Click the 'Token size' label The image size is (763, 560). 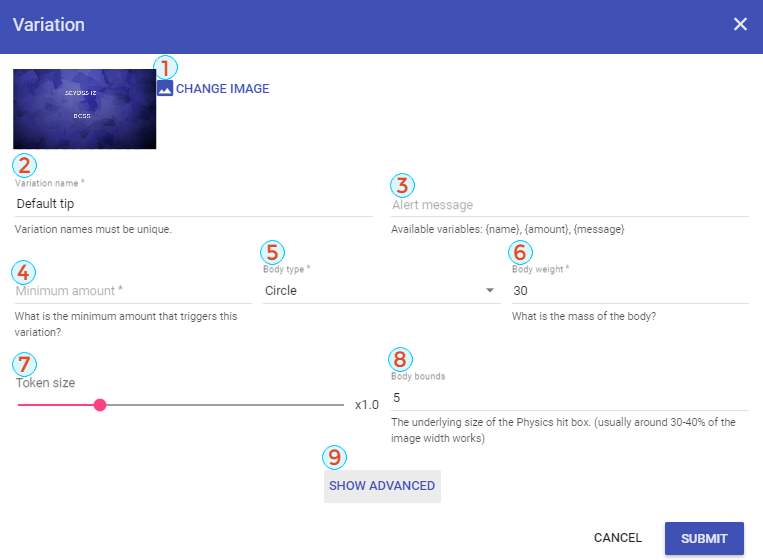[45, 383]
